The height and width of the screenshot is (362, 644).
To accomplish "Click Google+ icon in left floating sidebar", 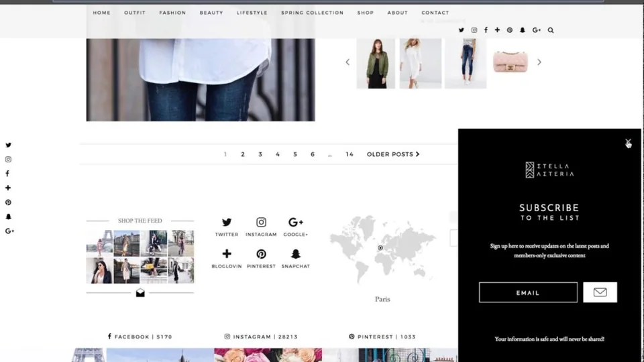I will click(9, 231).
